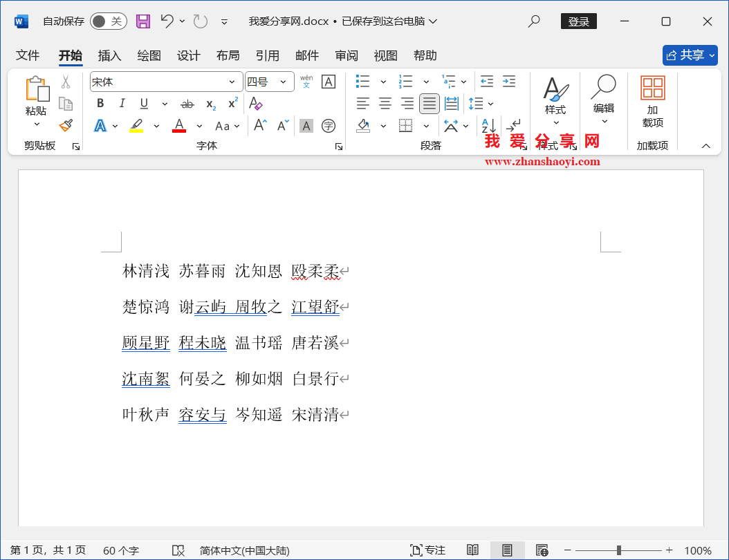This screenshot has height=560, width=729.
Task: Select the Format Painter brush
Action: tap(66, 125)
